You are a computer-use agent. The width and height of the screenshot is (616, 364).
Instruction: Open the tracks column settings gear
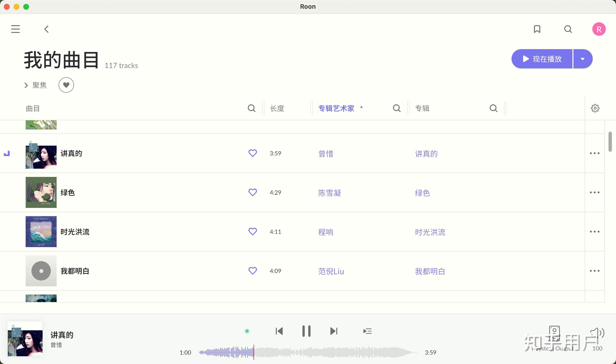(595, 108)
